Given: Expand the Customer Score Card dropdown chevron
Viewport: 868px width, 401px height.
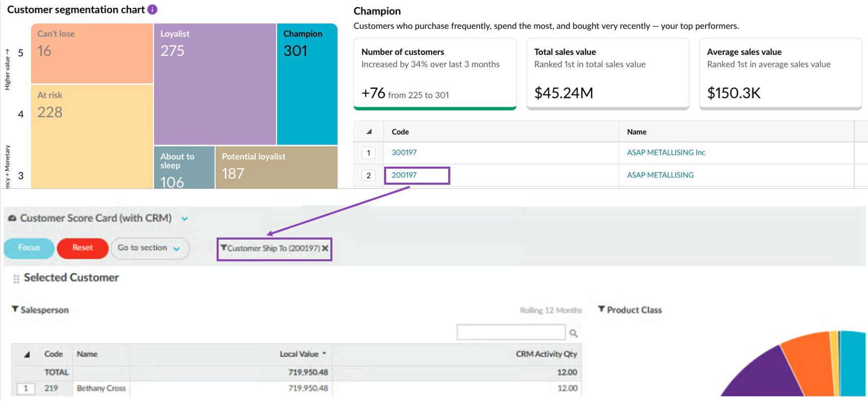Looking at the screenshot, I should 185,219.
